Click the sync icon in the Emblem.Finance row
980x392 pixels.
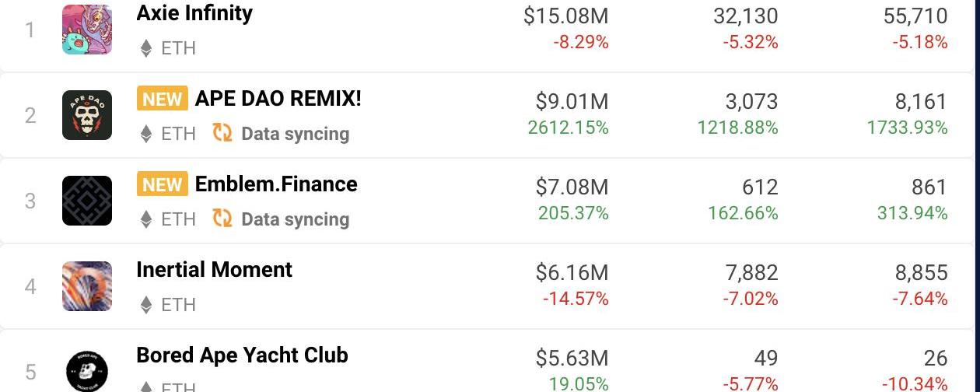(222, 219)
